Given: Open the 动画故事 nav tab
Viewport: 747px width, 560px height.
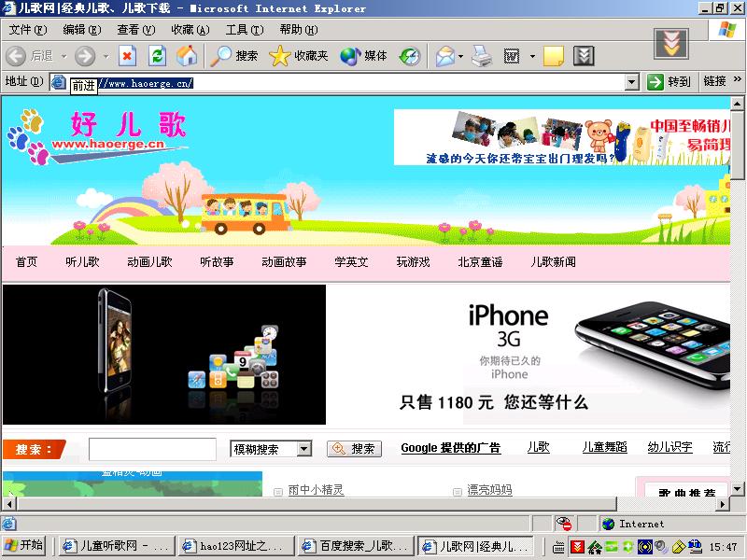Looking at the screenshot, I should pyautogui.click(x=284, y=262).
